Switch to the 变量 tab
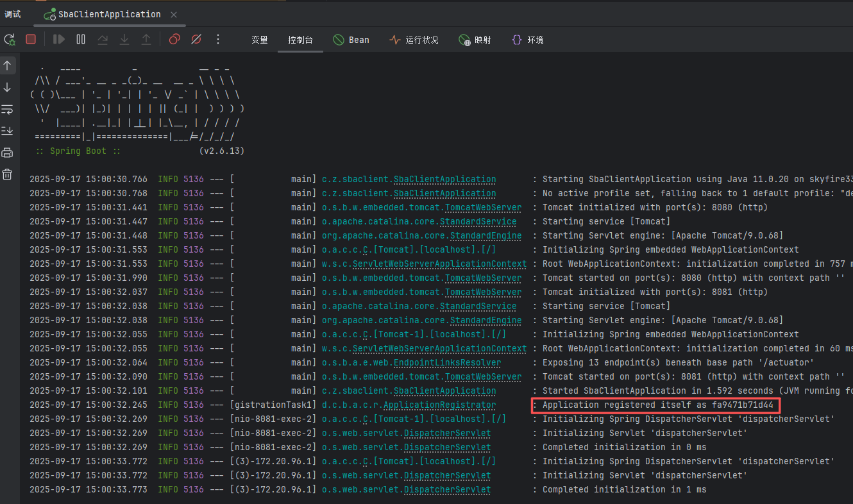This screenshot has height=504, width=853. coord(260,40)
